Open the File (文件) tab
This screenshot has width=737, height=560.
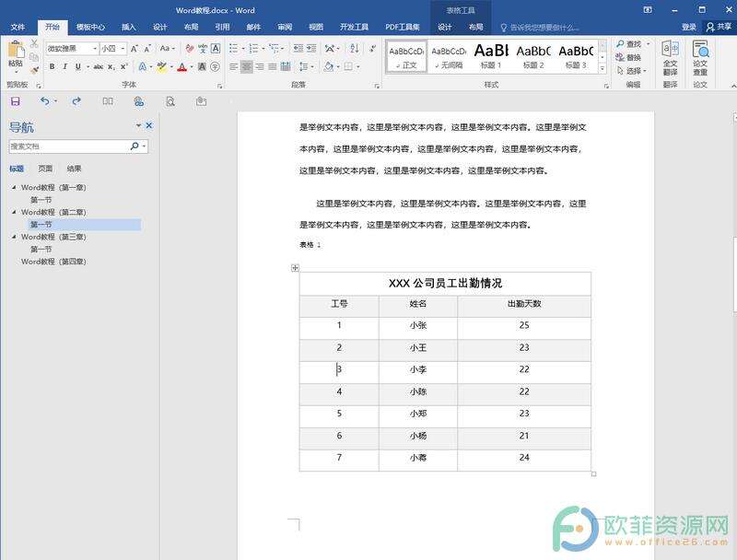tap(18, 27)
